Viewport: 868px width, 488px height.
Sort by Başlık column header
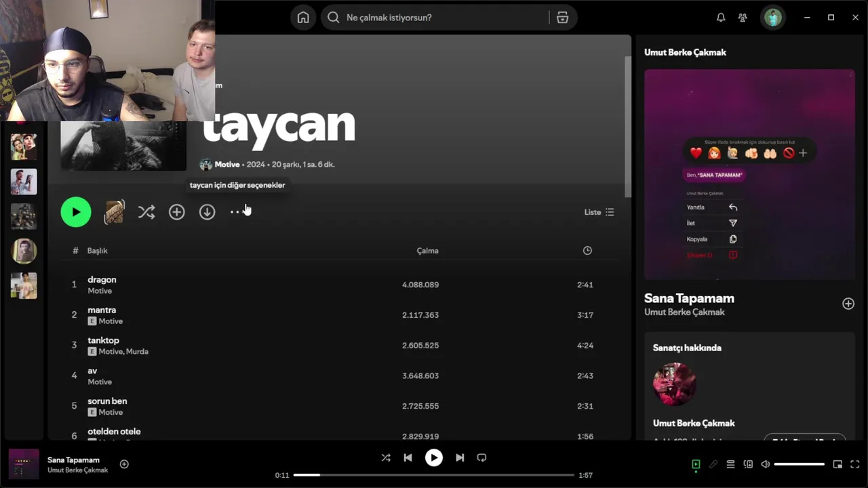pyautogui.click(x=97, y=251)
